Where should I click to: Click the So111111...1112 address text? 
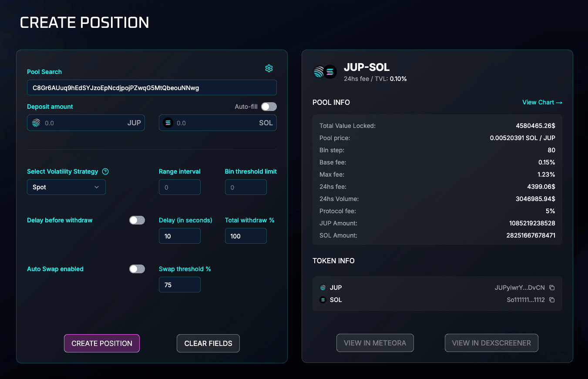point(526,300)
